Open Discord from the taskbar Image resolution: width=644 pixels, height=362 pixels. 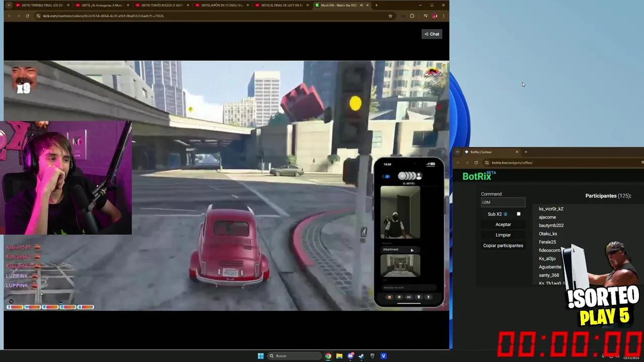point(351,356)
